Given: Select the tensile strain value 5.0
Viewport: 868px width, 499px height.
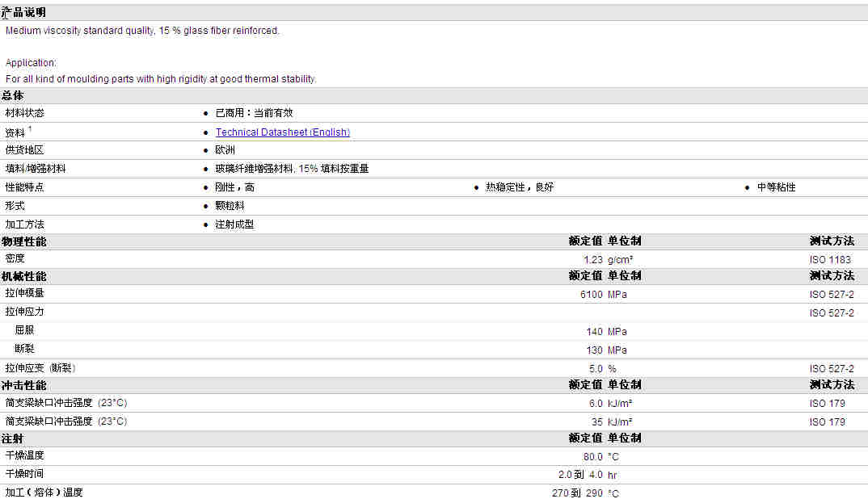Looking at the screenshot, I should (x=596, y=368).
